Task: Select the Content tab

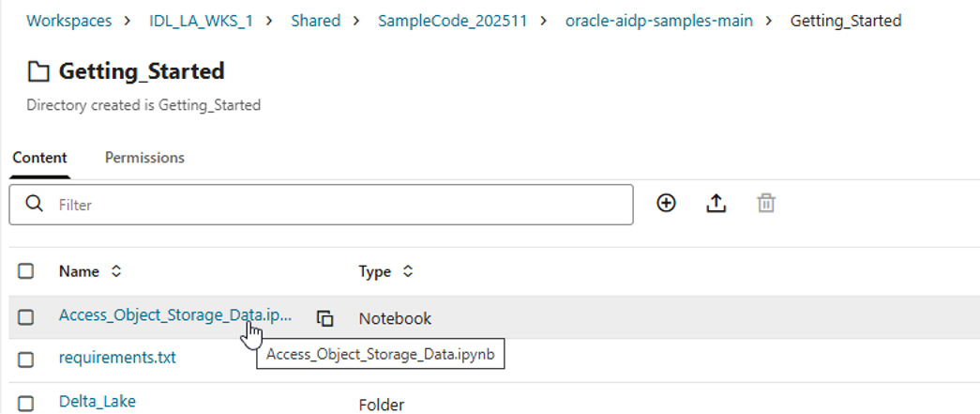Action: click(39, 158)
